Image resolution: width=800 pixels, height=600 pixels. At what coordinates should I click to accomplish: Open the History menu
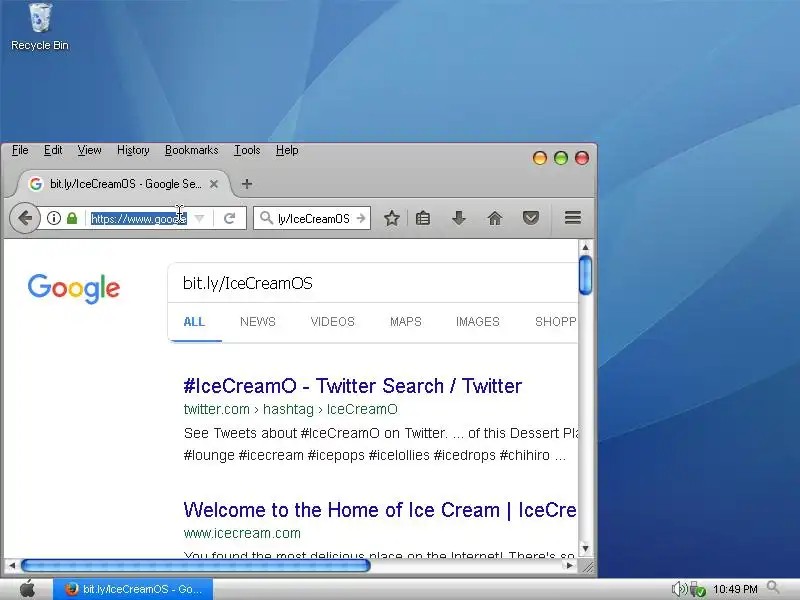point(133,150)
